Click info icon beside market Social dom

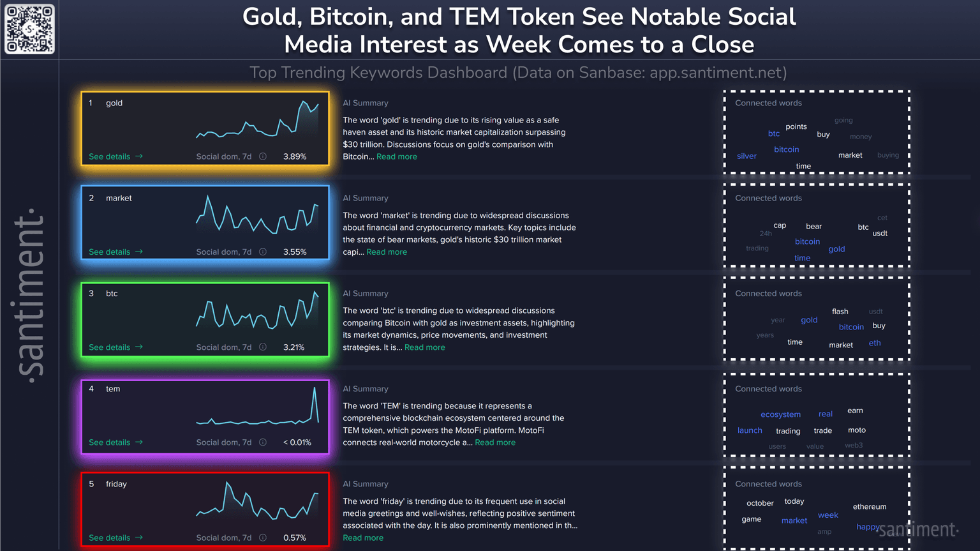coord(263,252)
